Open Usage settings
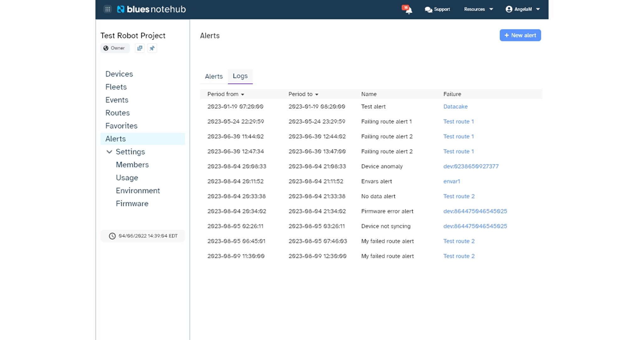The width and height of the screenshot is (644, 340). [x=127, y=178]
